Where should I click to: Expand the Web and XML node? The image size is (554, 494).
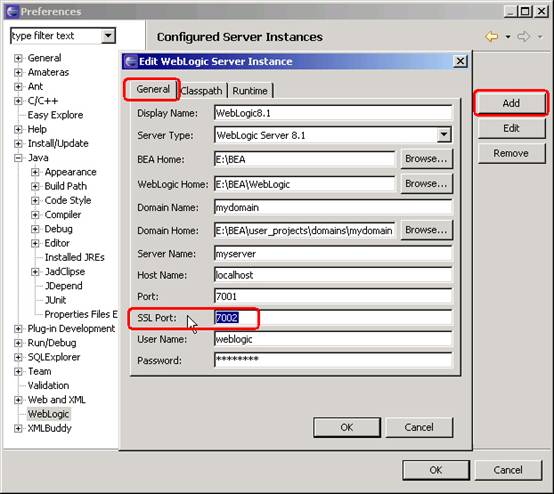pyautogui.click(x=18, y=400)
